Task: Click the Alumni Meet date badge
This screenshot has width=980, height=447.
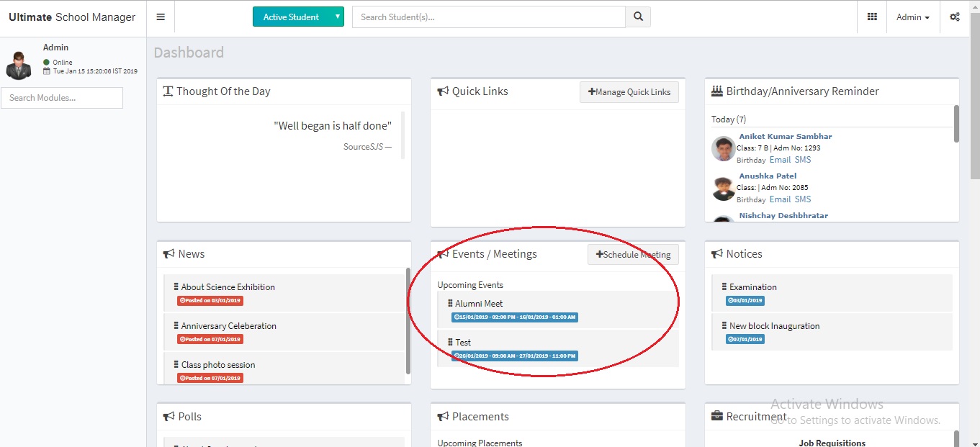Action: (515, 317)
